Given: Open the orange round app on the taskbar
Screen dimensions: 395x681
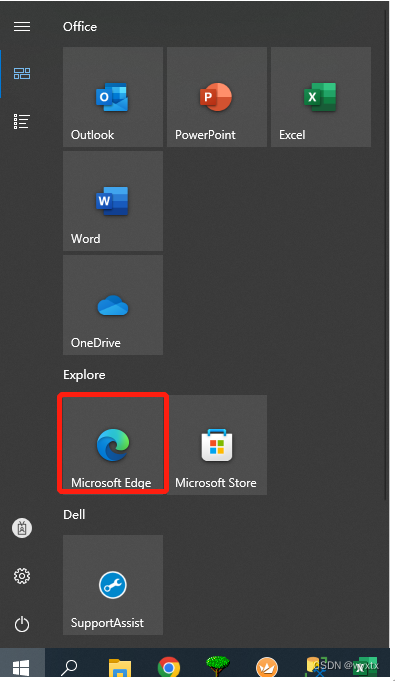Looking at the screenshot, I should [x=267, y=668].
